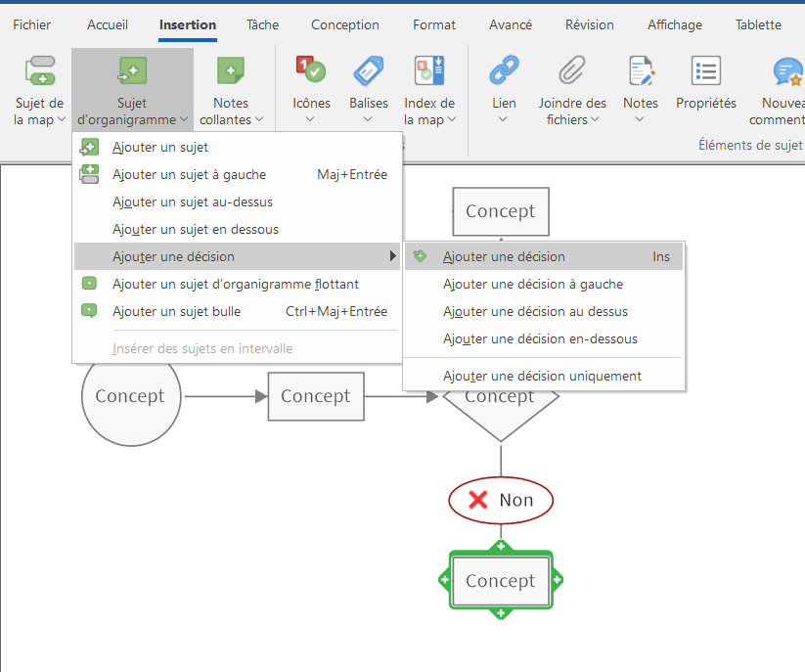
Task: Choose Ajouter un sujet bulle
Action: [x=176, y=312]
